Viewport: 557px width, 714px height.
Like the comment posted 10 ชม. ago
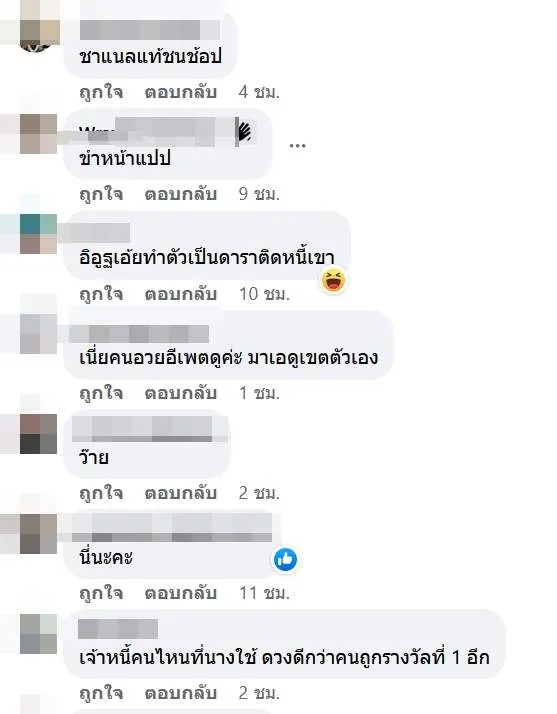pyautogui.click(x=101, y=294)
